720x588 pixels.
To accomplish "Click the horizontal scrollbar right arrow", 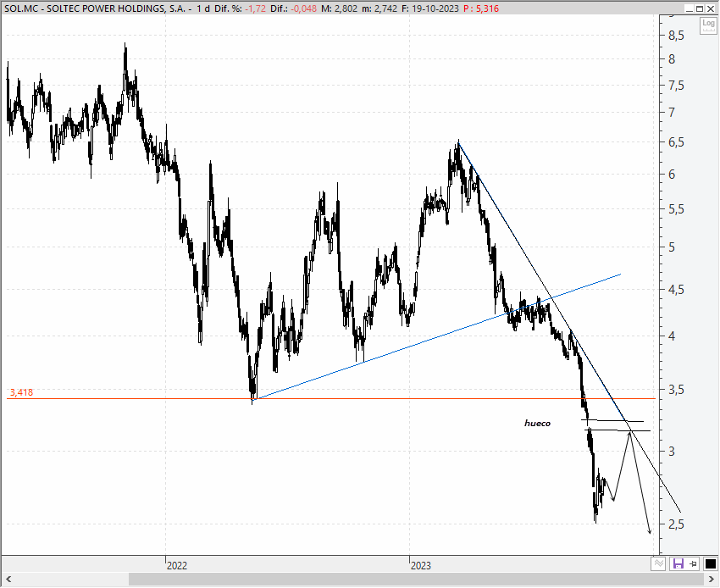I will [x=712, y=580].
